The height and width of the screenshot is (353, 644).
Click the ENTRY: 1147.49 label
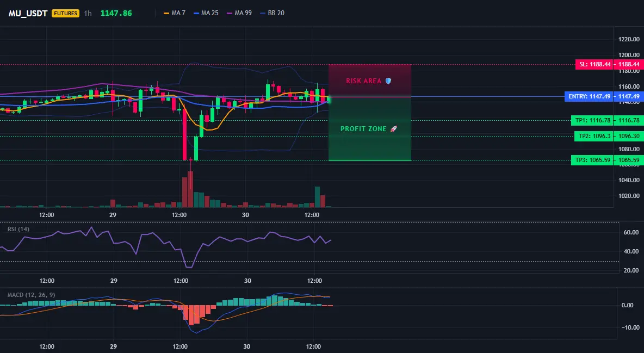tap(589, 97)
